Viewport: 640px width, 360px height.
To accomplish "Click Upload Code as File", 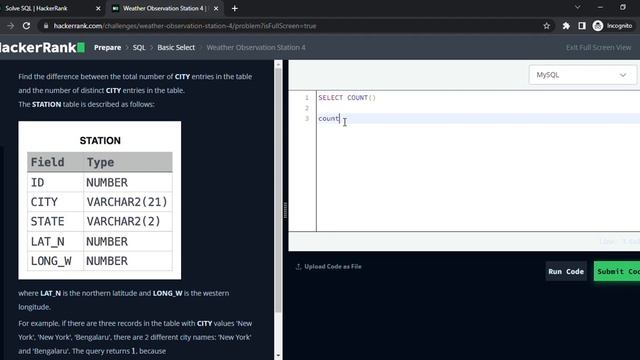I will [329, 267].
